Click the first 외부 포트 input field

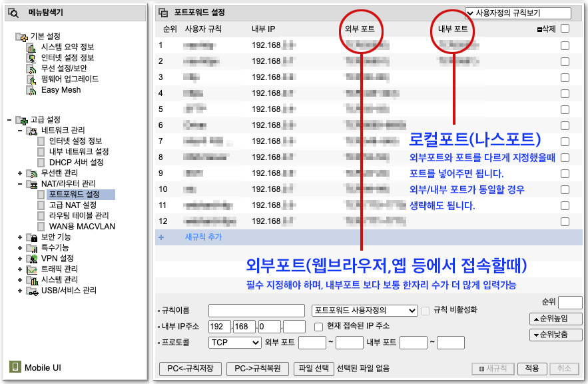click(x=312, y=343)
